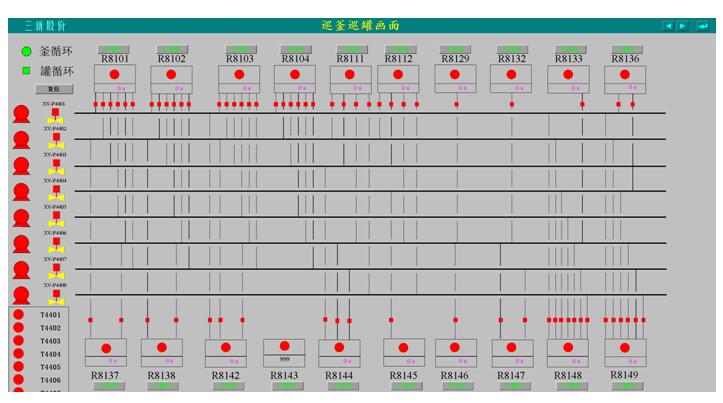The image size is (723, 403).
Task: Open the pump icon beside valve XV-P4403
Action: pos(21,166)
